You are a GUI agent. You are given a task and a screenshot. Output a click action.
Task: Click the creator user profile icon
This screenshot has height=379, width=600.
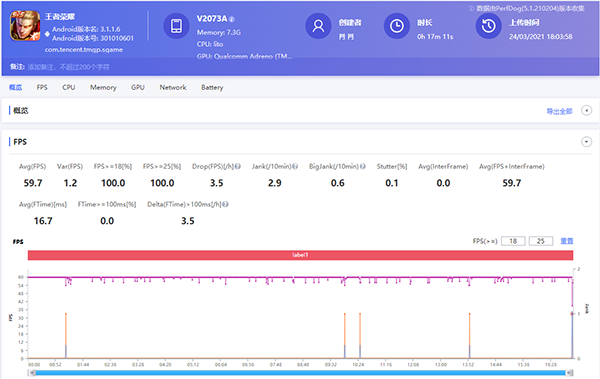point(318,26)
